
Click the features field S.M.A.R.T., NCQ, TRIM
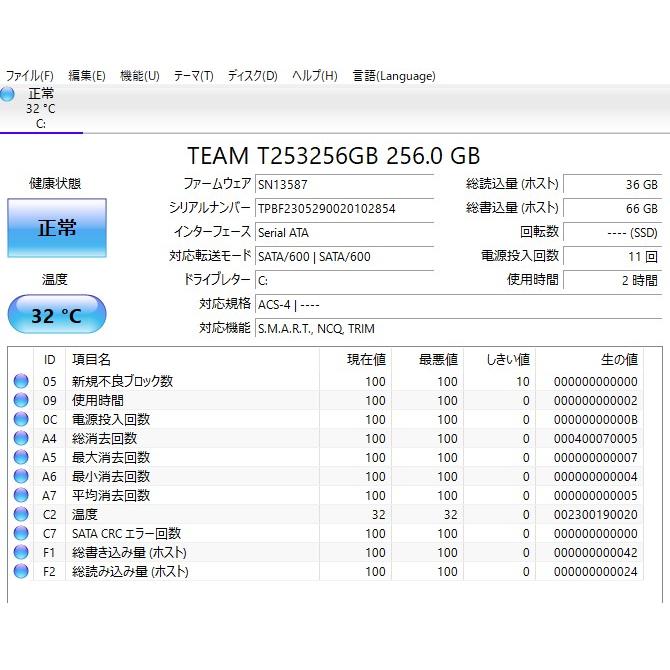[x=458, y=329]
